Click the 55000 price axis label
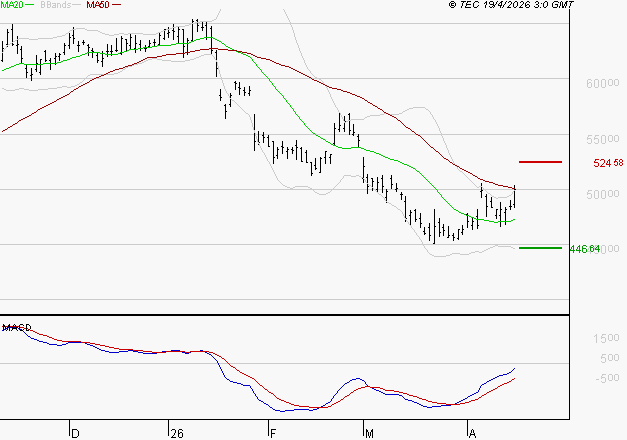Image resolution: width=627 pixels, height=440 pixels. pos(603,139)
